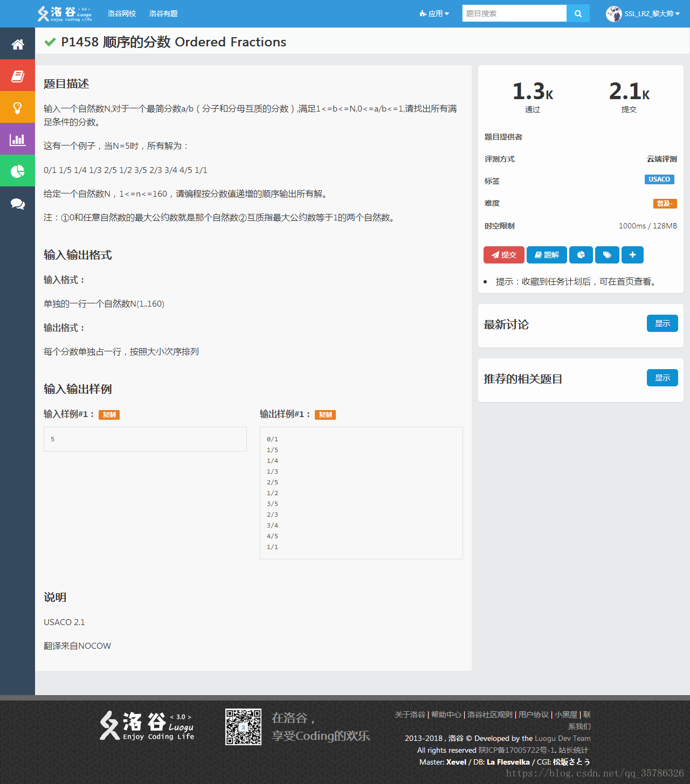Click the 题解 solutions button
The image size is (690, 784).
[547, 255]
